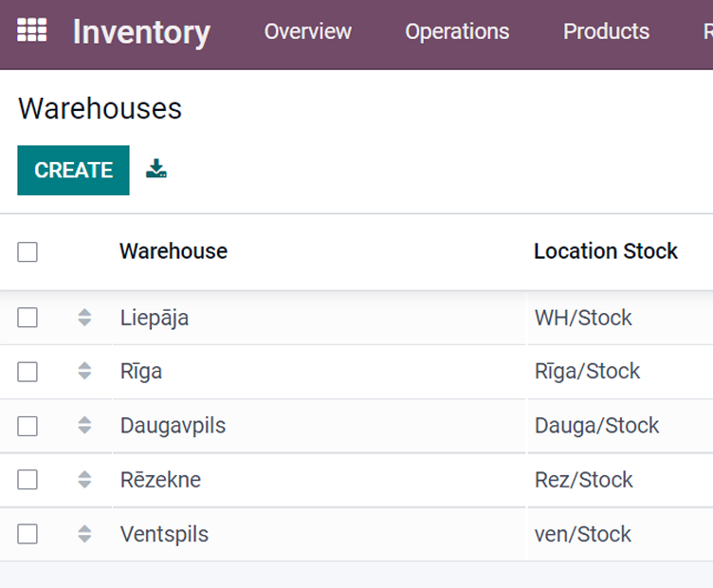The height and width of the screenshot is (588, 713).
Task: Open the Rīga warehouse record
Action: (x=141, y=372)
